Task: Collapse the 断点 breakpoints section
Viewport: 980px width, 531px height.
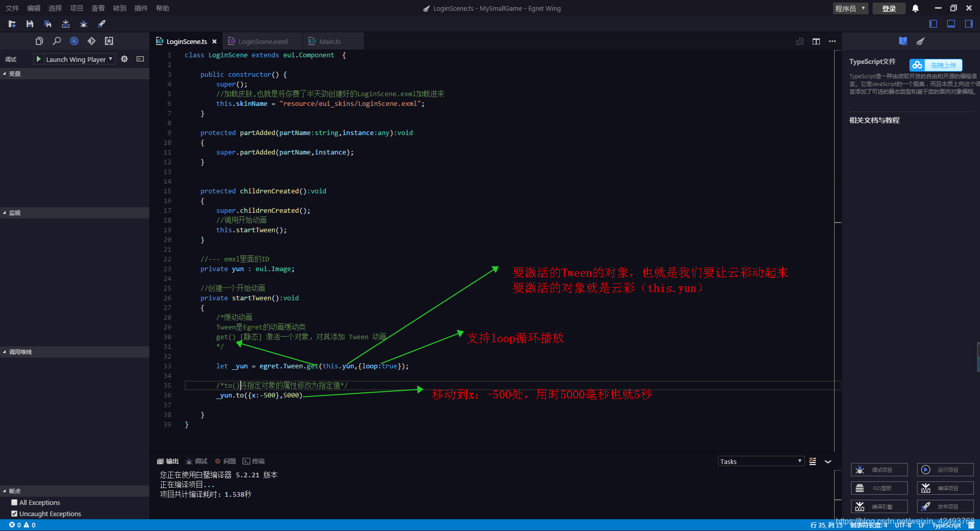Action: (74, 491)
